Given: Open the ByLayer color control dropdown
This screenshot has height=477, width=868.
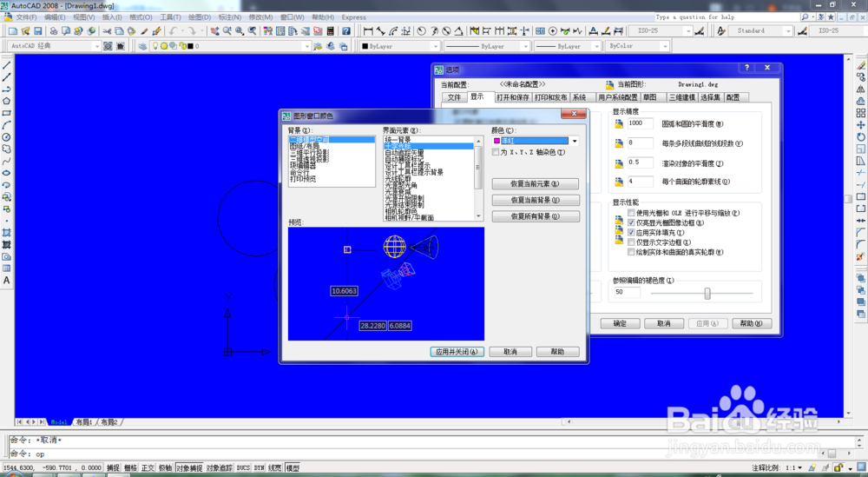Looking at the screenshot, I should (436, 46).
